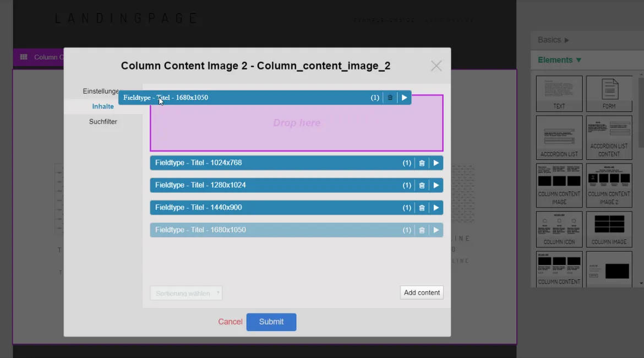The height and width of the screenshot is (358, 644).
Task: Delete the 1280x1024 content row
Action: click(422, 186)
